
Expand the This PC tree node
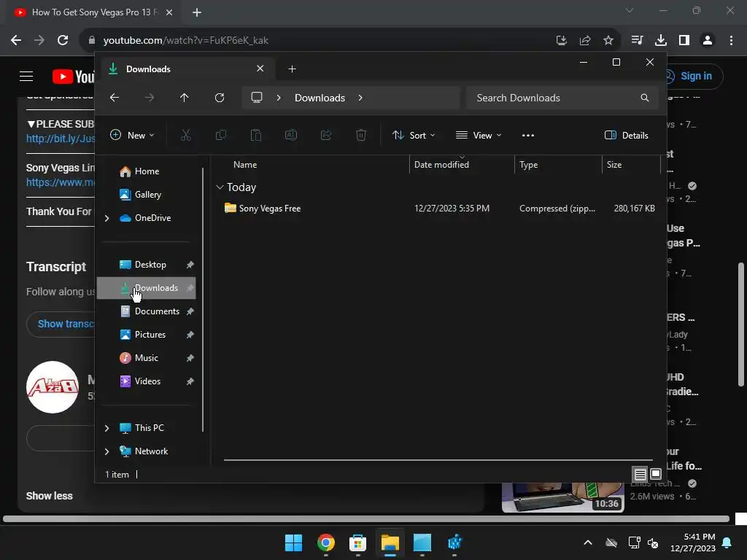tap(107, 428)
